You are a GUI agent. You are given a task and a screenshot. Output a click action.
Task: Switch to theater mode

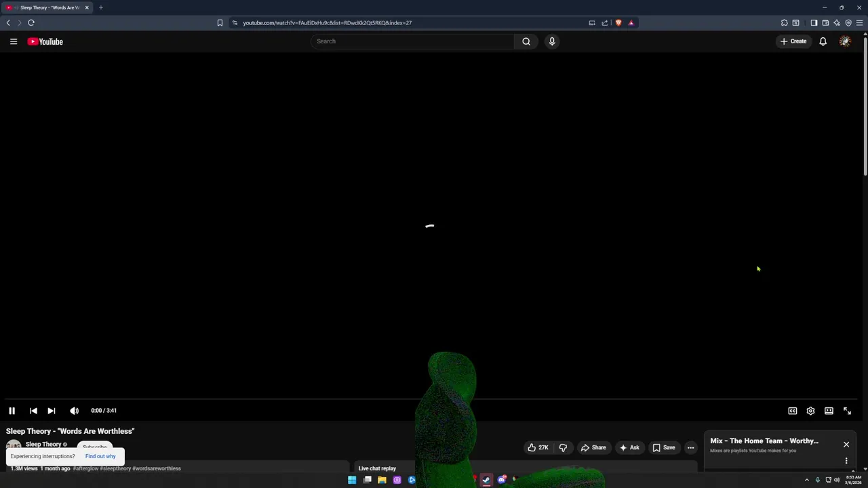coord(829,411)
